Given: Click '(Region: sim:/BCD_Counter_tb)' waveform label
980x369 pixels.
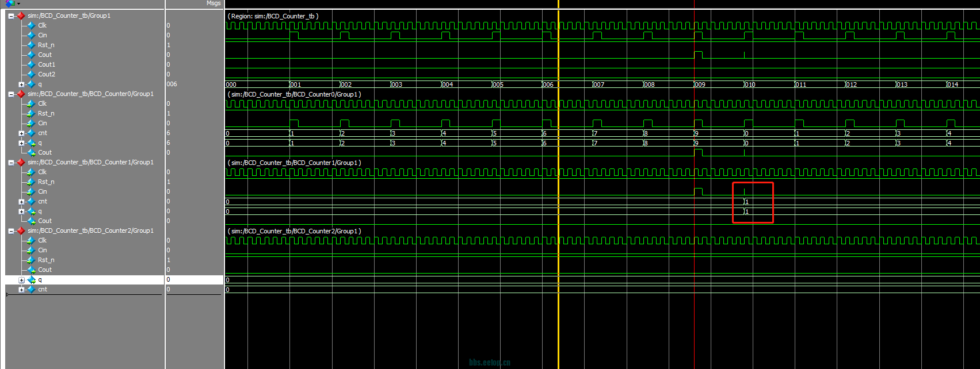Looking at the screenshot, I should pos(273,16).
